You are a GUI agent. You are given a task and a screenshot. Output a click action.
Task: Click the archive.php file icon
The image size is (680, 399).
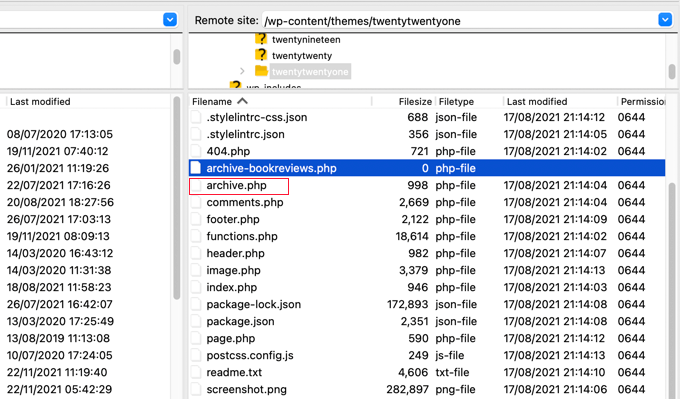point(196,185)
